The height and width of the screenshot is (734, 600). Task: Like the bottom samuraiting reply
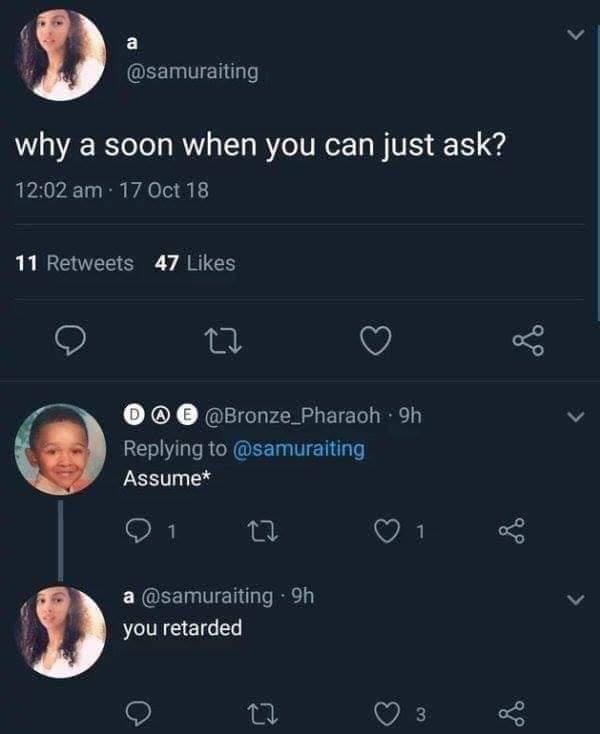[383, 713]
